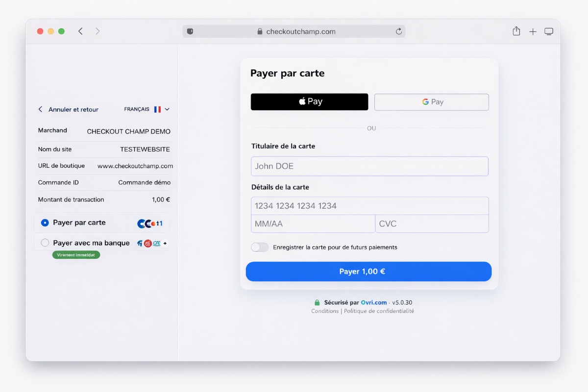Viewport: 588px width, 392px height.
Task: Open Politique de confidentialité link
Action: (379, 311)
